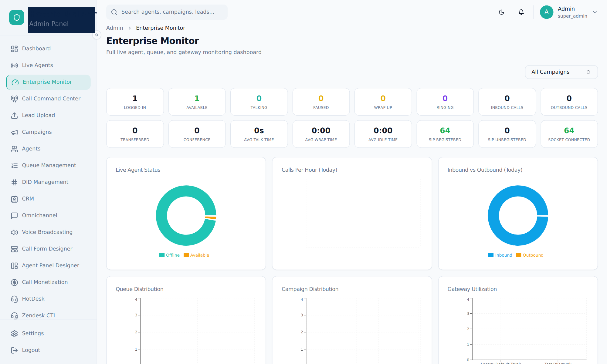Expand the Admin user menu chevron
Viewport: 607px width, 364px height.
595,12
